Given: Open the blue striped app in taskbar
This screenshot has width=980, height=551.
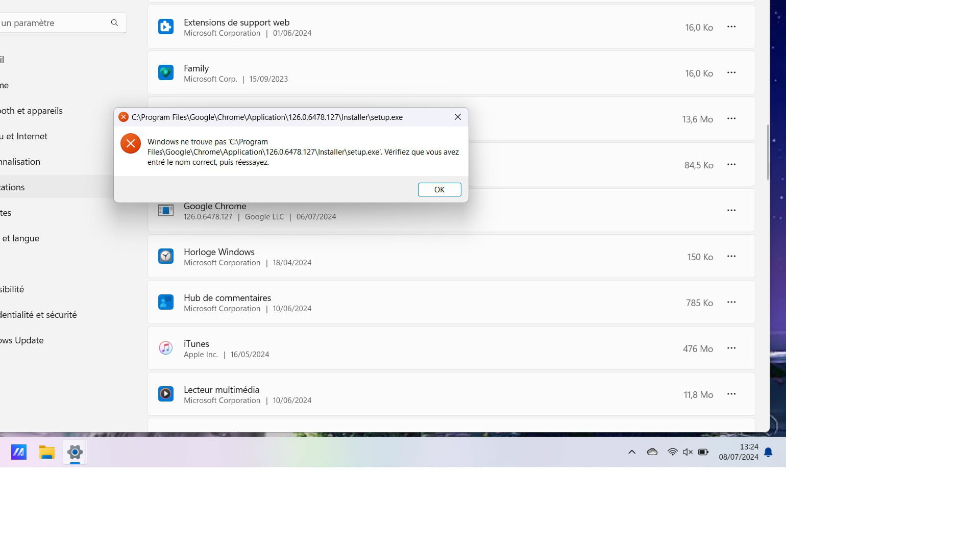Looking at the screenshot, I should (x=19, y=452).
